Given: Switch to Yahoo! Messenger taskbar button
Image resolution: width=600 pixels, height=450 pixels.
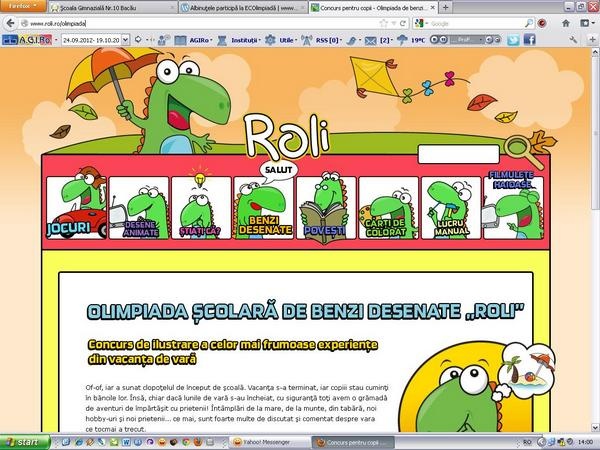Looking at the screenshot, I should (269, 443).
